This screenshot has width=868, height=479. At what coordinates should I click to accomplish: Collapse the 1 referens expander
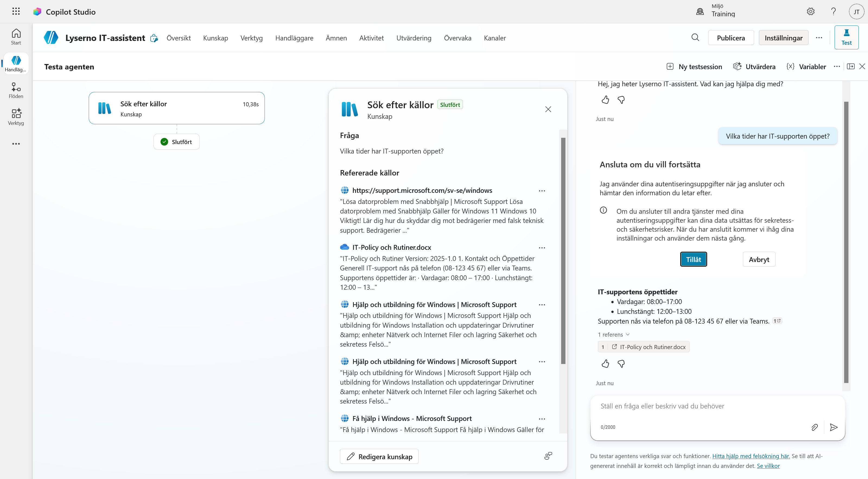613,334
